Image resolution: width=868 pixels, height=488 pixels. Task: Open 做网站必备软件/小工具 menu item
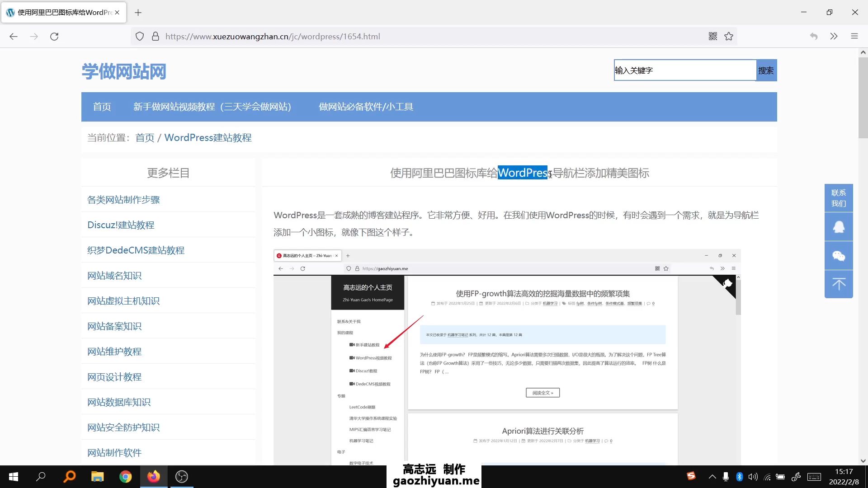366,107
